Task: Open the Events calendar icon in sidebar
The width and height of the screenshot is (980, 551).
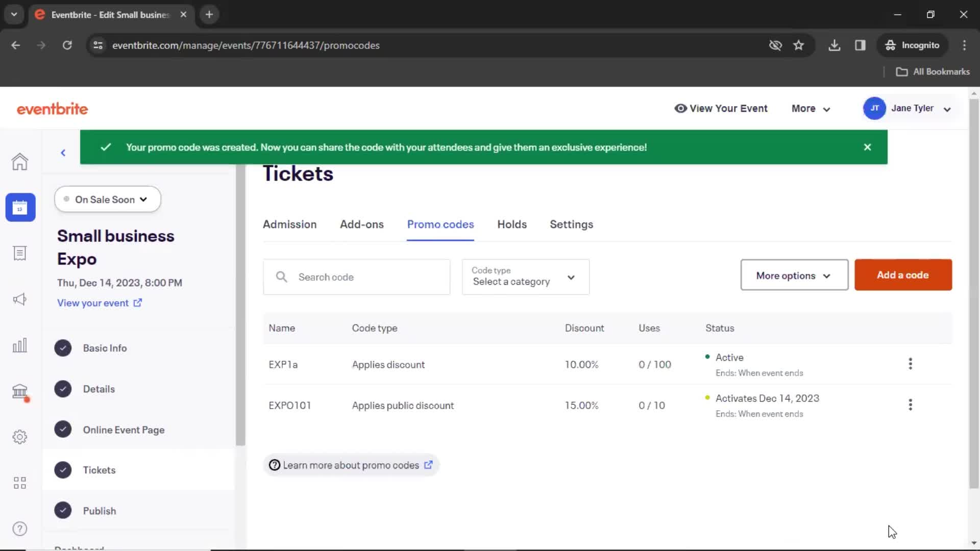Action: point(20,207)
